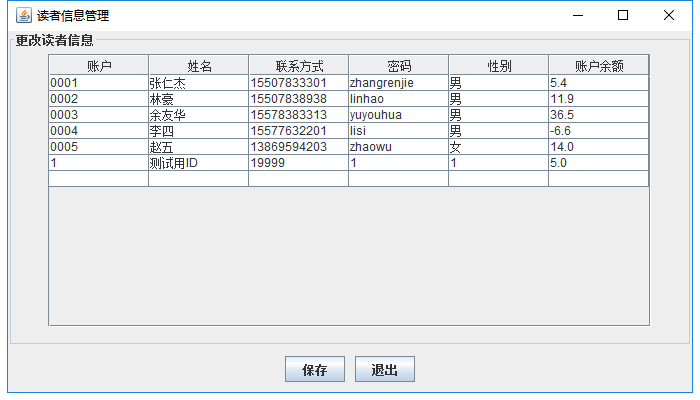Click the blank balance cell in the last row
The width and height of the screenshot is (700, 400).
coord(599,179)
